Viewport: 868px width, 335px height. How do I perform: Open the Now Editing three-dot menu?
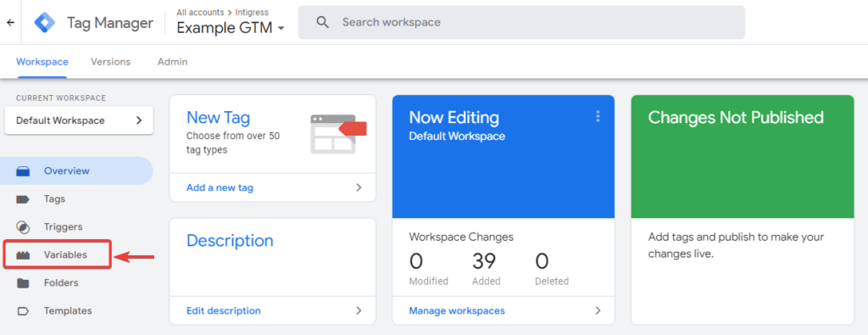(x=598, y=116)
